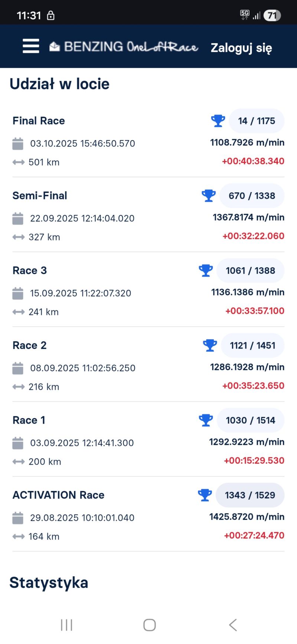The width and height of the screenshot is (297, 644).
Task: Select the 1061 / 1388 rank badge
Action: [250, 271]
